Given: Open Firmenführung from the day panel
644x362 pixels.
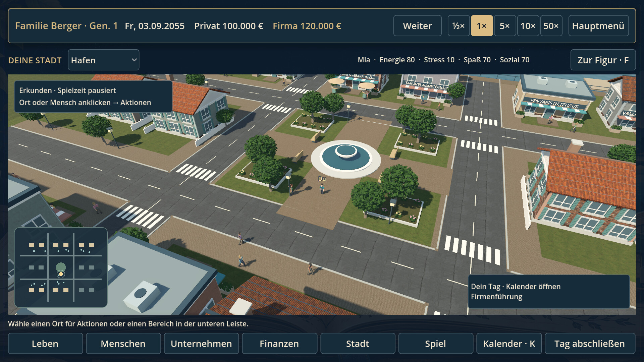Looking at the screenshot, I should click(x=496, y=297).
